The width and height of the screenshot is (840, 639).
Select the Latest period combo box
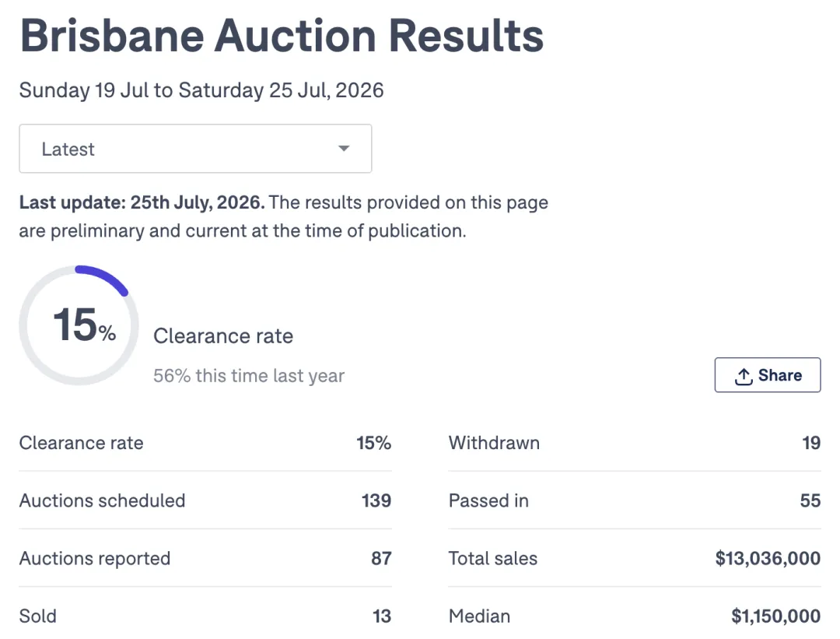[195, 149]
